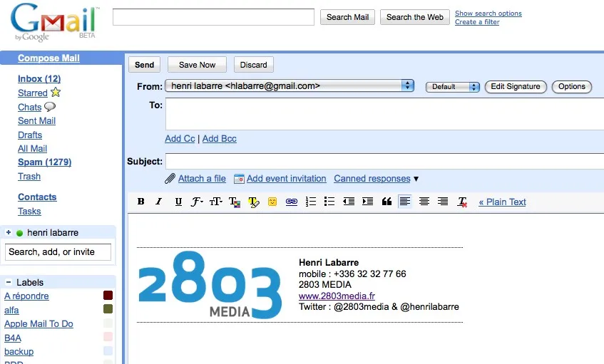
Task: Open All Mail
Action: 32,149
